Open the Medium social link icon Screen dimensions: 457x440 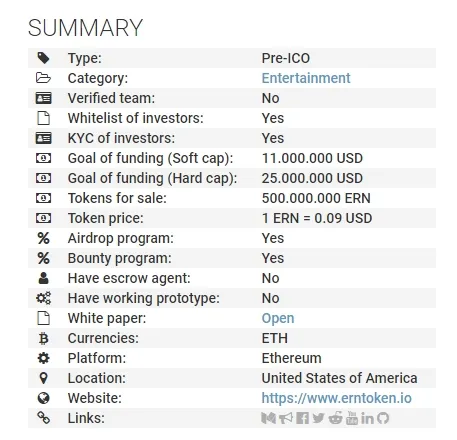pos(269,418)
